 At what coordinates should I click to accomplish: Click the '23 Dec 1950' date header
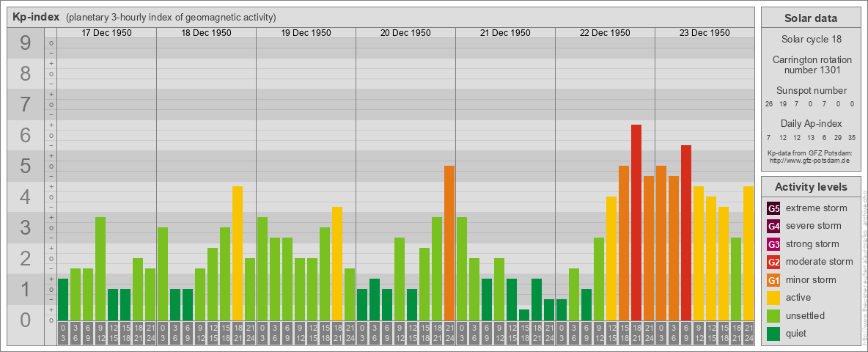coord(705,33)
